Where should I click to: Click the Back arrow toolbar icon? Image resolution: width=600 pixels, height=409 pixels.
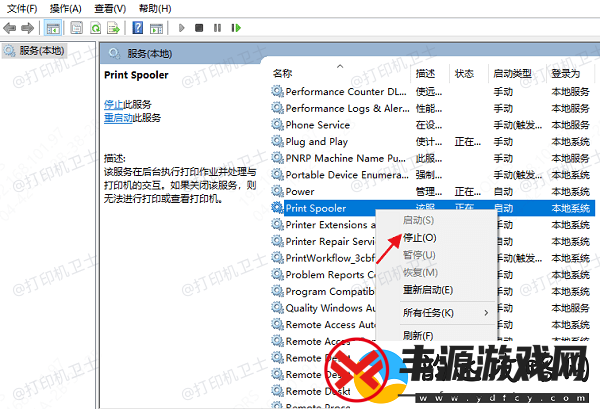[9, 28]
